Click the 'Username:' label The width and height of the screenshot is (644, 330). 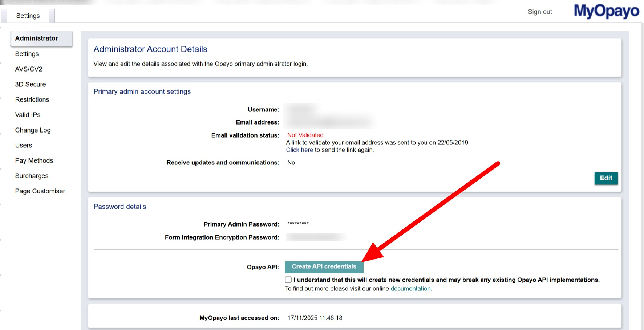(x=263, y=110)
